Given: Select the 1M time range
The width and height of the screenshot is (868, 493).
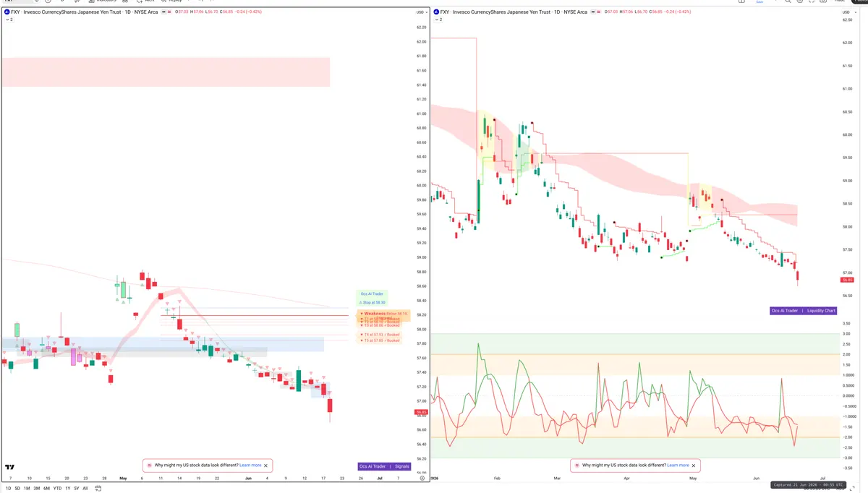Looking at the screenshot, I should click(27, 489).
